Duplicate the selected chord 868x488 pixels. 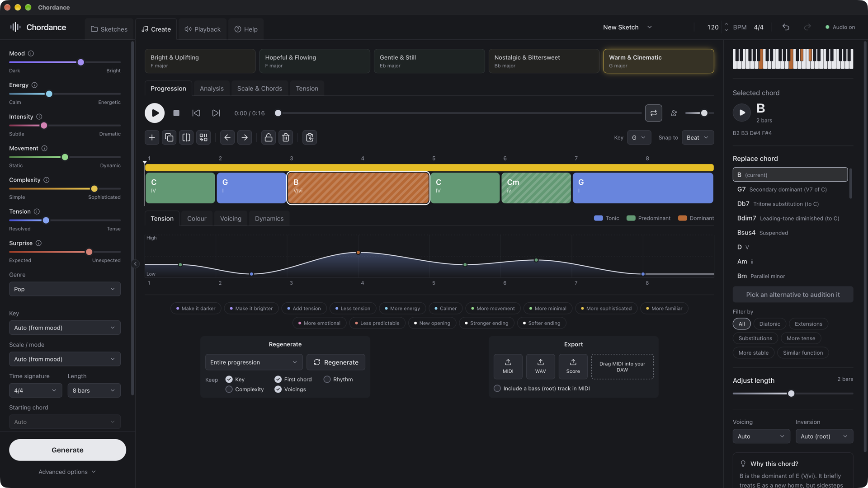[169, 137]
